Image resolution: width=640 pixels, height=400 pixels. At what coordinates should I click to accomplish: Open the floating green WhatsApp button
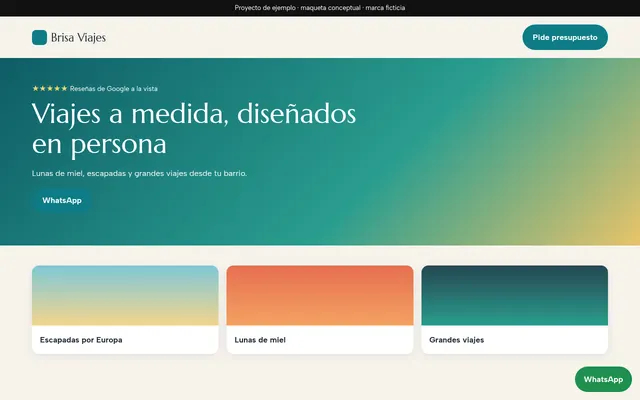coord(603,379)
